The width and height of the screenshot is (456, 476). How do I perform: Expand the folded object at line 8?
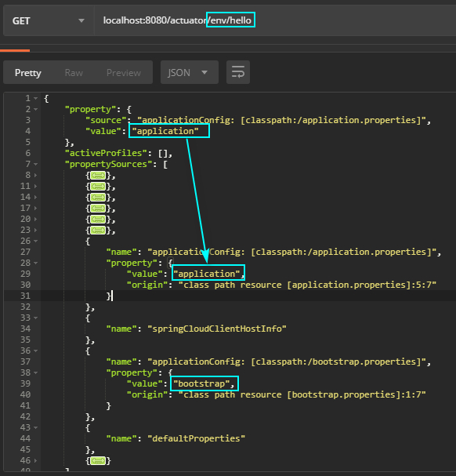36,175
